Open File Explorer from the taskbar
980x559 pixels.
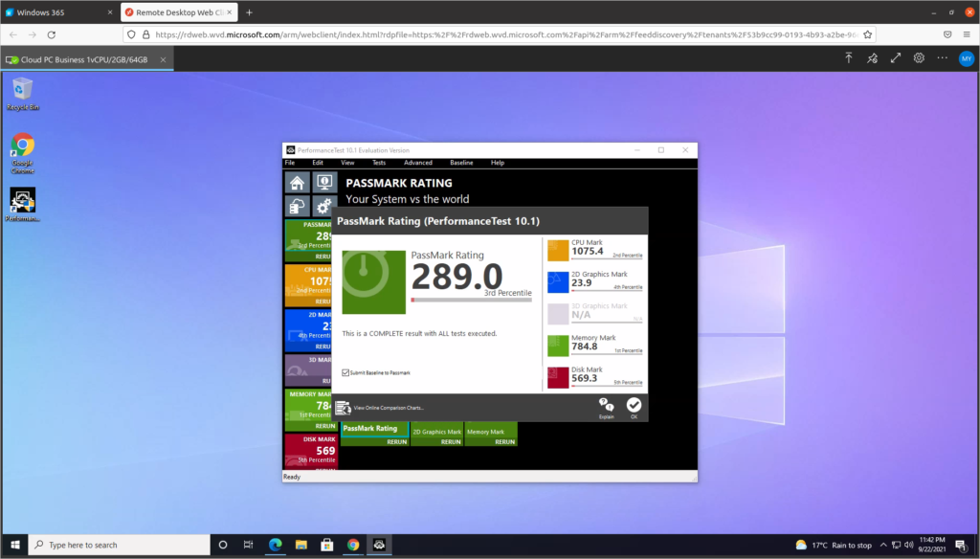301,545
